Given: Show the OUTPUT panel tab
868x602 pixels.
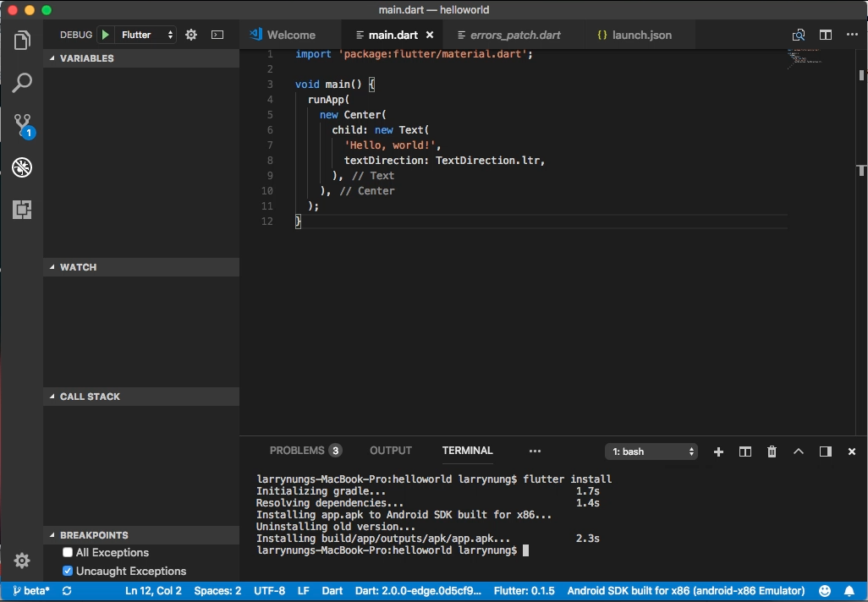Looking at the screenshot, I should click(391, 451).
